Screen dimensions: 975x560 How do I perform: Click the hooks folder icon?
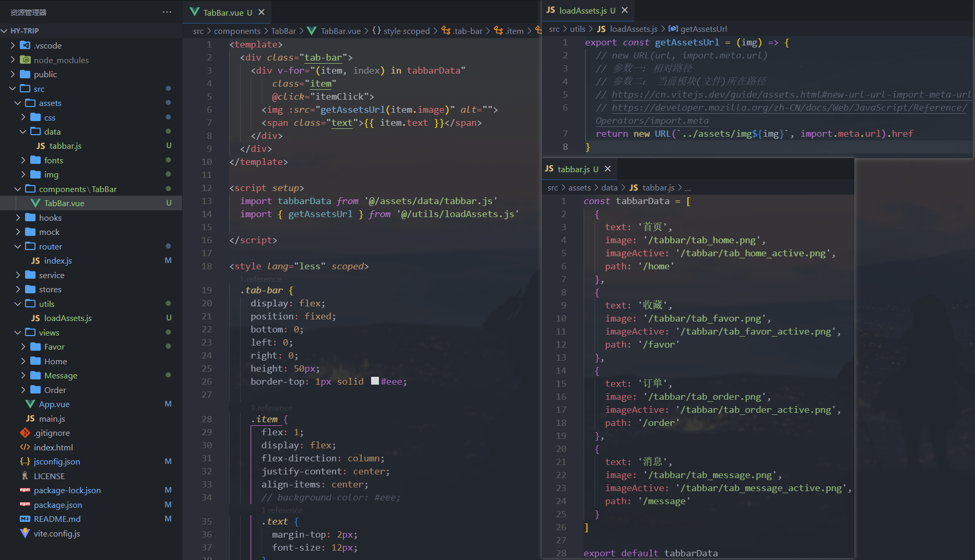point(30,218)
